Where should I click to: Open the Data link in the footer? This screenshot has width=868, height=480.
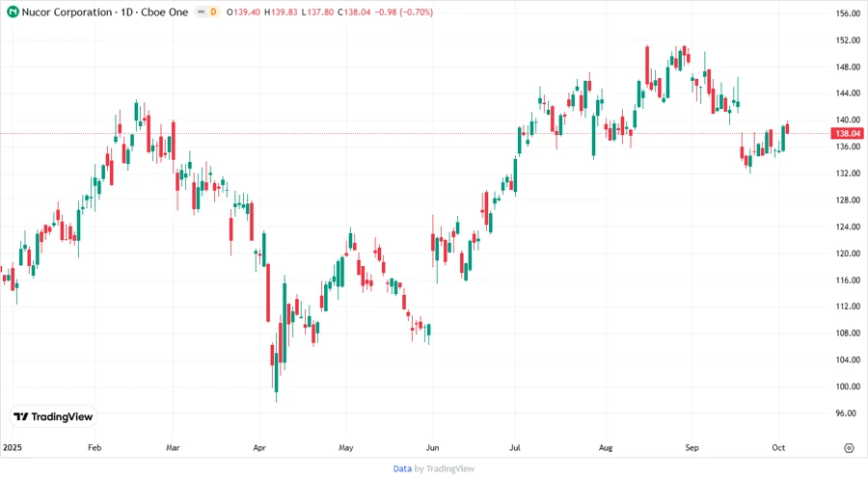click(x=402, y=468)
